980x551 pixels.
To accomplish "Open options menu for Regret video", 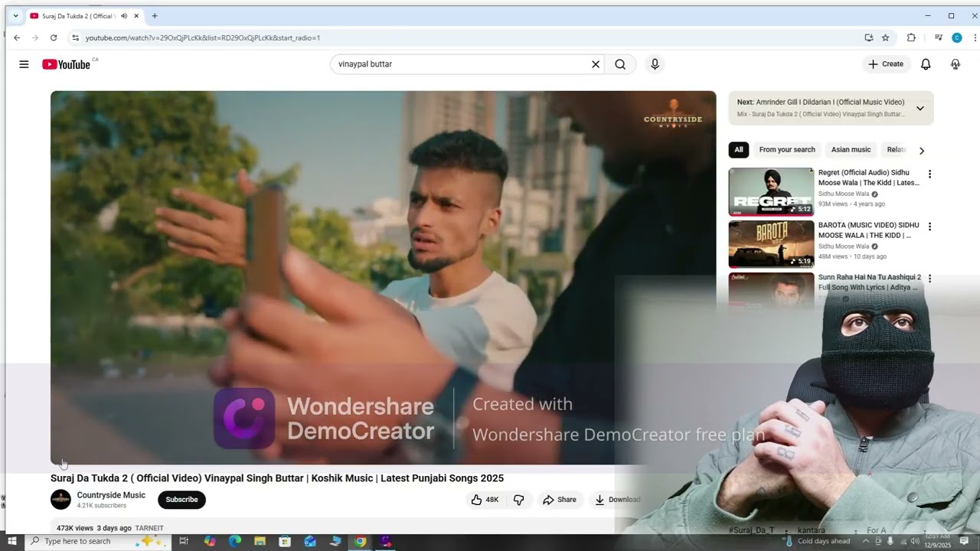I will point(929,174).
